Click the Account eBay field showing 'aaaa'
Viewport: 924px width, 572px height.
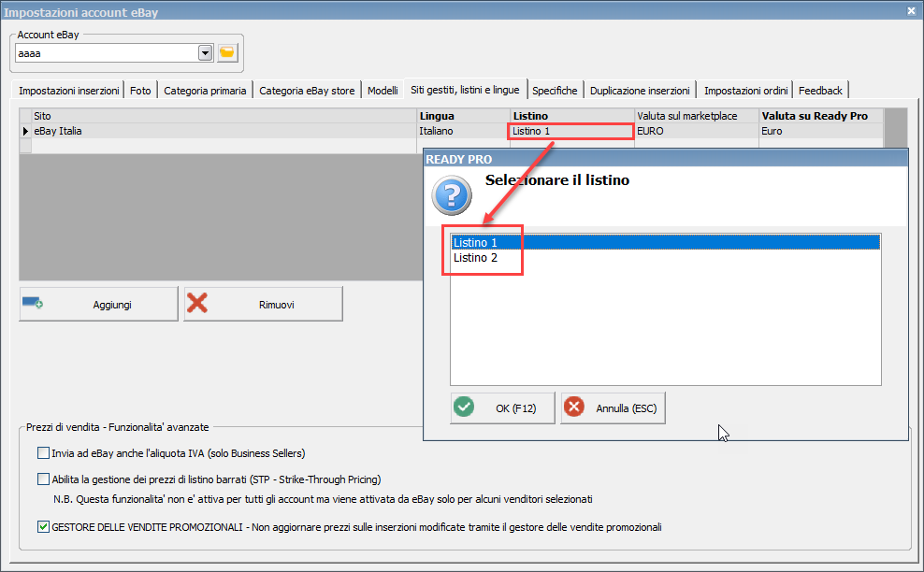point(107,53)
